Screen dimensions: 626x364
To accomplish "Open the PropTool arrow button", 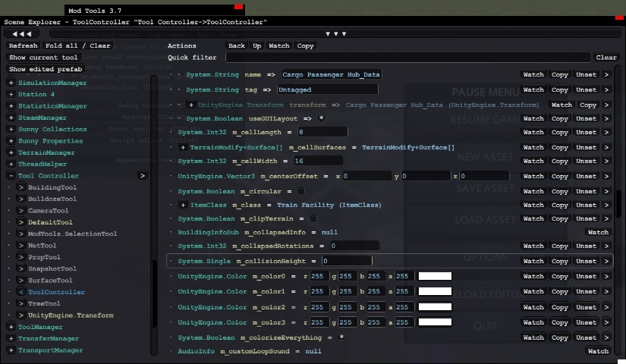I will [x=21, y=257].
